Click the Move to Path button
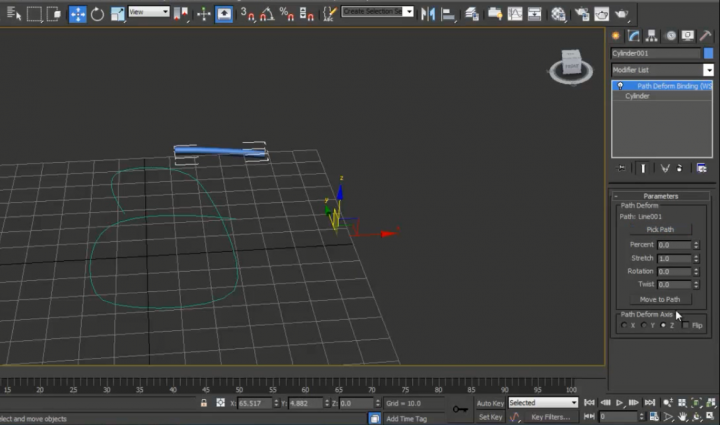This screenshot has width=720, height=425. [x=660, y=299]
